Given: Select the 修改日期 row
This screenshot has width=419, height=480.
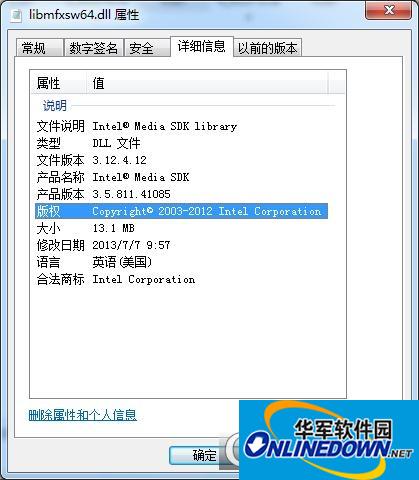Looking at the screenshot, I should [x=181, y=245].
